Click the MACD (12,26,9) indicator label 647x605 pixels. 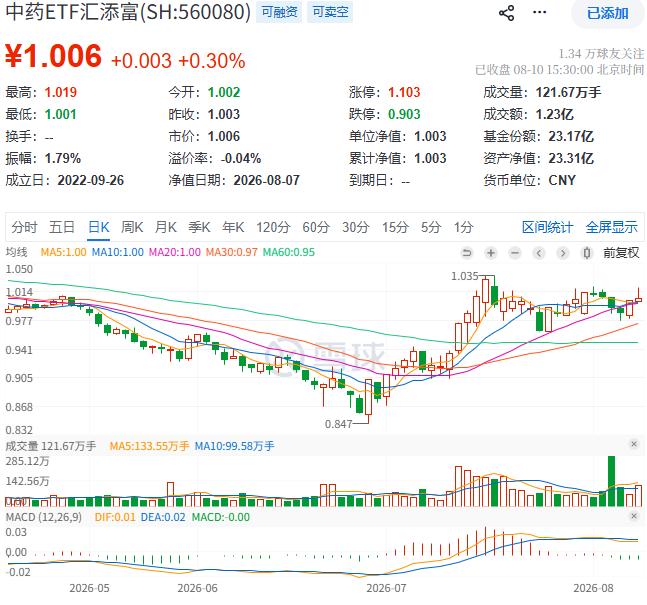point(43,517)
